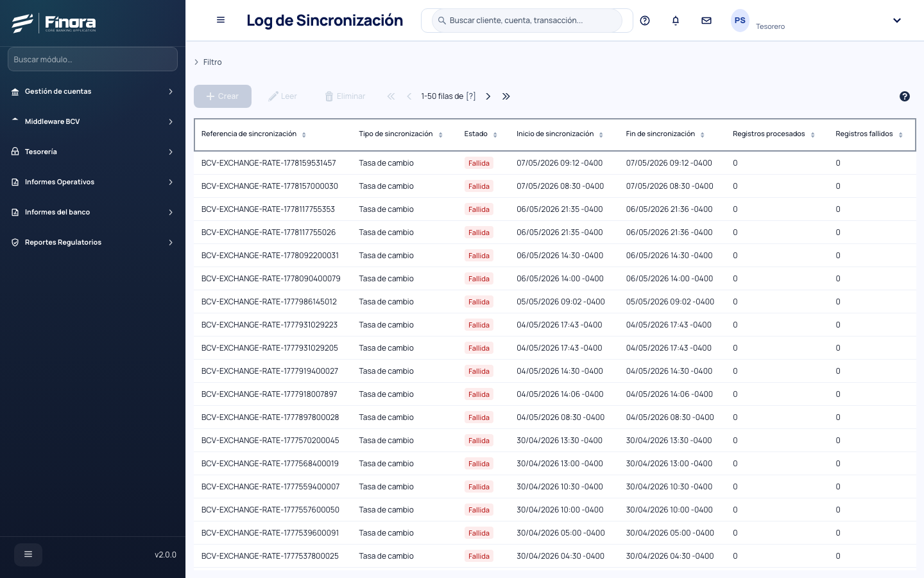Click the Finora logo
The height and width of the screenshot is (578, 924).
pos(54,23)
